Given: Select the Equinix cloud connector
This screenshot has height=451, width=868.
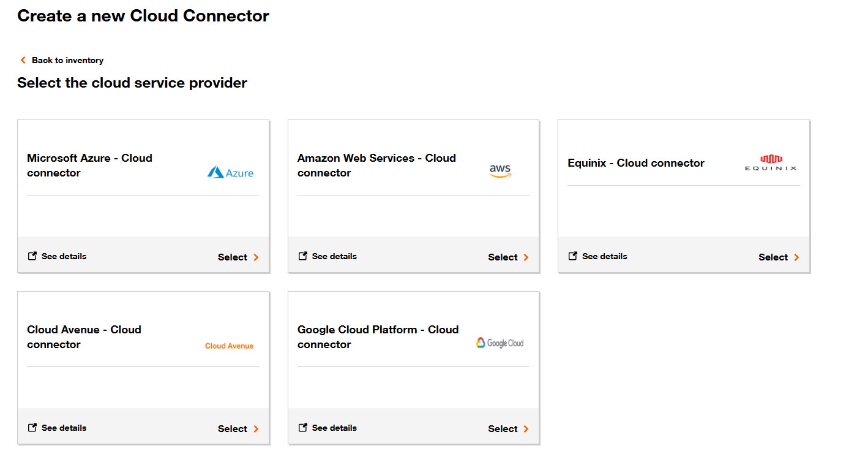Looking at the screenshot, I should pos(779,257).
